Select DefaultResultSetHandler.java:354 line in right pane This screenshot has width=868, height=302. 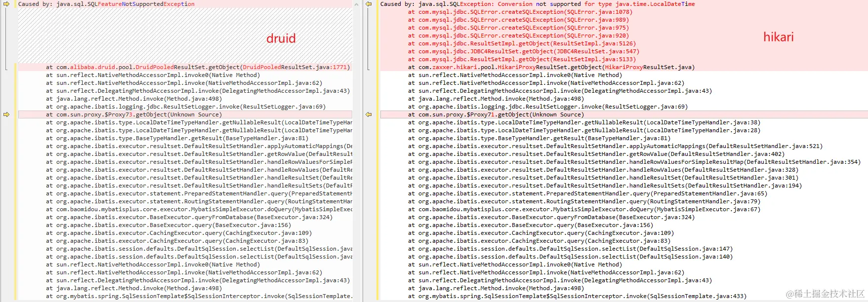point(634,162)
